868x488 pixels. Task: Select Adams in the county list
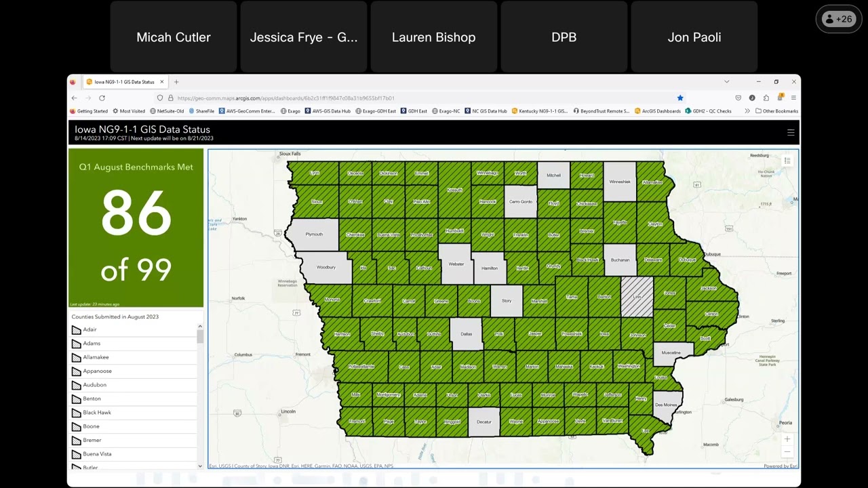[x=134, y=344]
